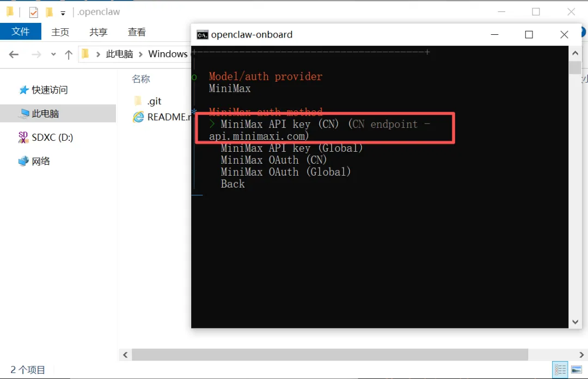The image size is (588, 379).
Task: Click the .git folder icon
Action: click(x=138, y=101)
